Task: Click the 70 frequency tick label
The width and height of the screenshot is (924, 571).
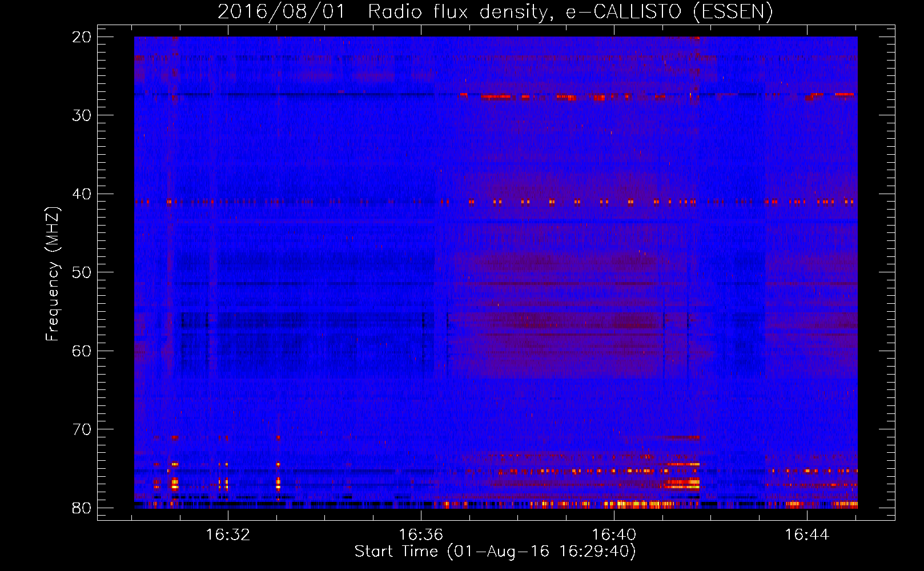Action: coord(82,429)
